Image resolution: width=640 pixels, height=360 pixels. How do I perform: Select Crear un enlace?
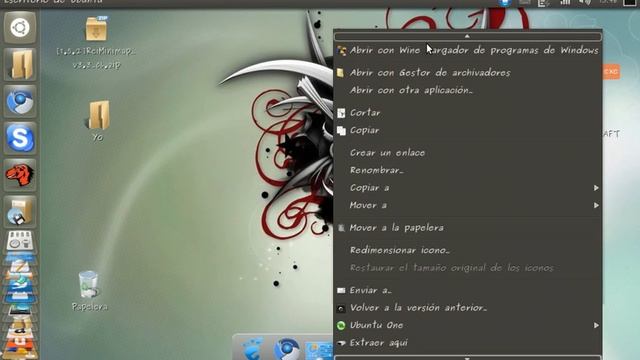click(468, 153)
